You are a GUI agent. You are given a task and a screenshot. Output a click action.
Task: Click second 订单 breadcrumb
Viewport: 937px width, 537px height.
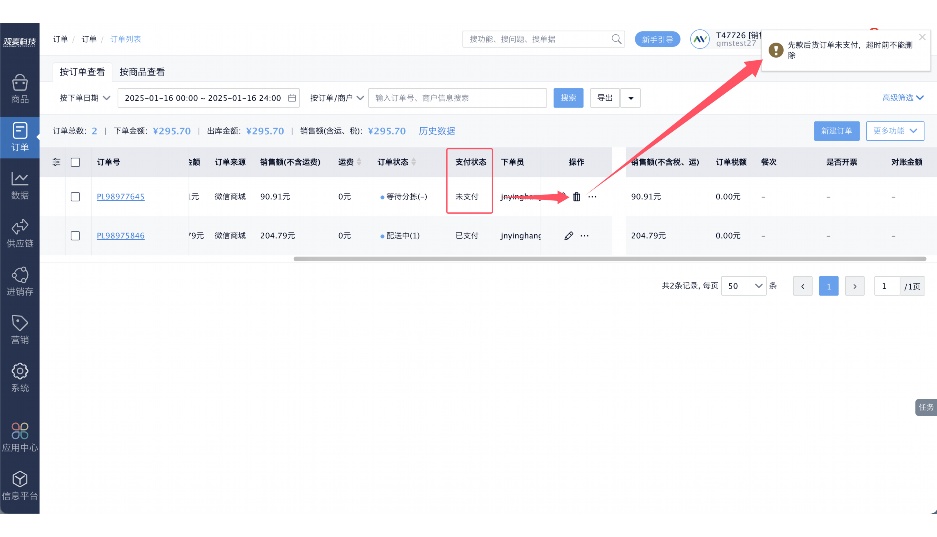click(89, 39)
